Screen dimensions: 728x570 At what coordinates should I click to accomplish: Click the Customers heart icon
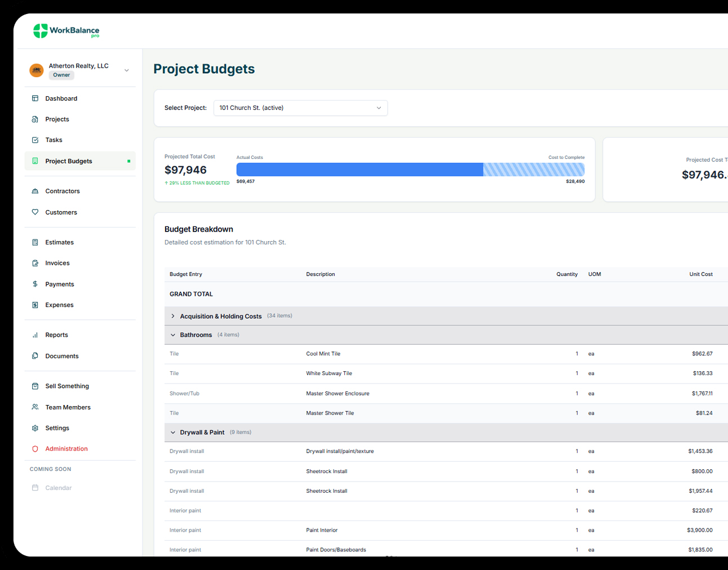coord(35,212)
